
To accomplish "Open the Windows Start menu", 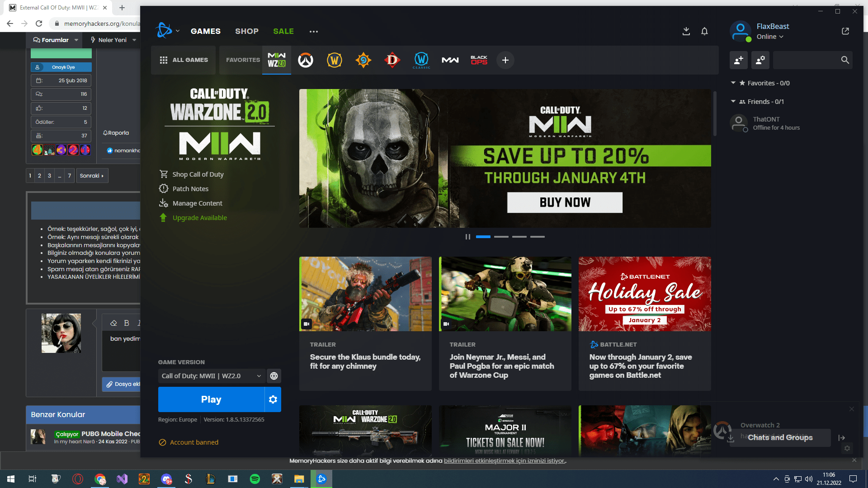I will (11, 479).
